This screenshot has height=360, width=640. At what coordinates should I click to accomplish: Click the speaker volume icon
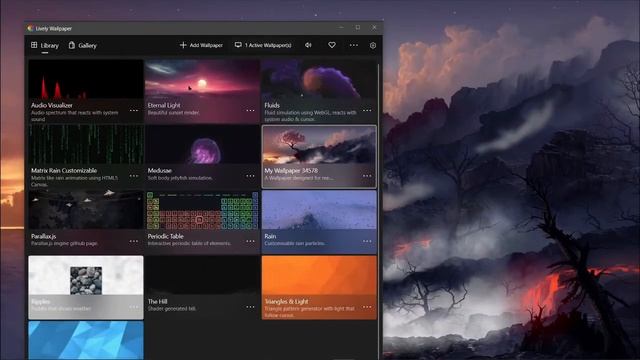(x=308, y=45)
